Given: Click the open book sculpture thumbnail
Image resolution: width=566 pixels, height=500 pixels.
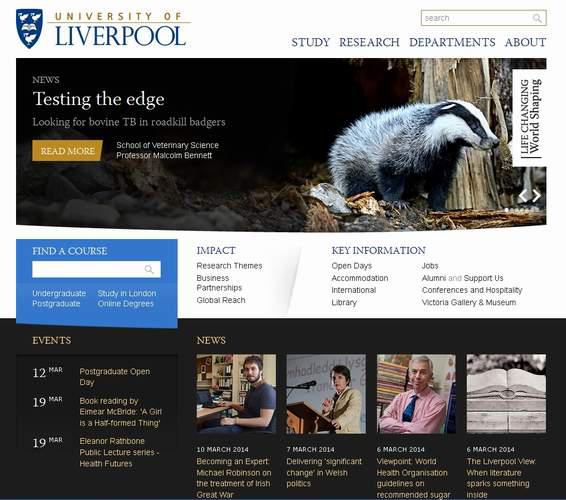Looking at the screenshot, I should (x=506, y=394).
